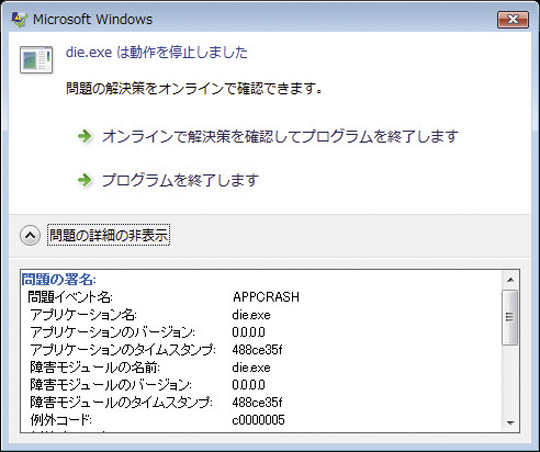Choose オンラインで解決策を確認してプログラムを終了します
The image size is (540, 452).
click(280, 136)
